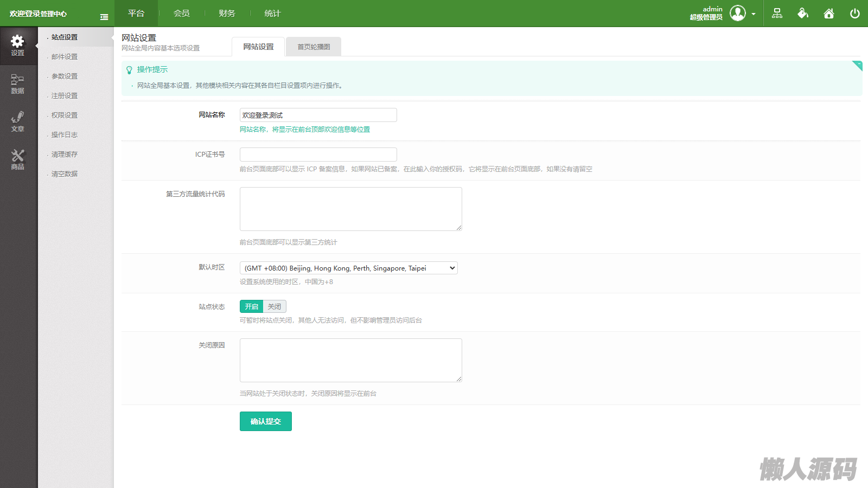Screen dimensions: 868x488
Task: Focus the ICP证书号 input field
Action: tap(318, 155)
